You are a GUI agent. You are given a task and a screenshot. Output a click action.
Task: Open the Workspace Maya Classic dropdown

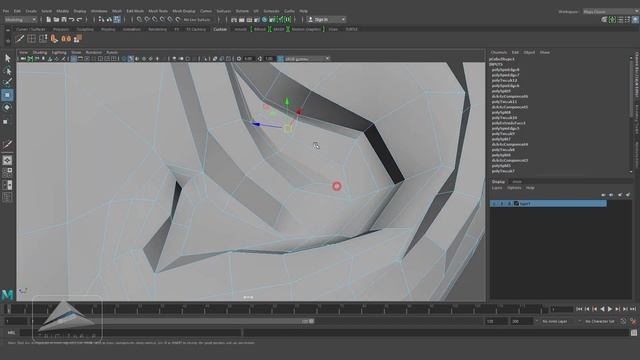pyautogui.click(x=611, y=11)
